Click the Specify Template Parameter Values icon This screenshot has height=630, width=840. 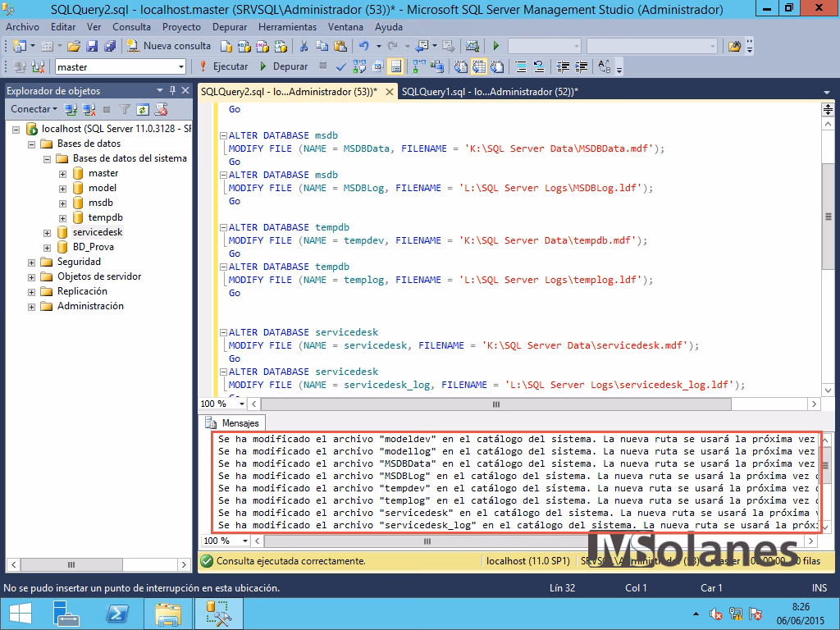tap(605, 67)
